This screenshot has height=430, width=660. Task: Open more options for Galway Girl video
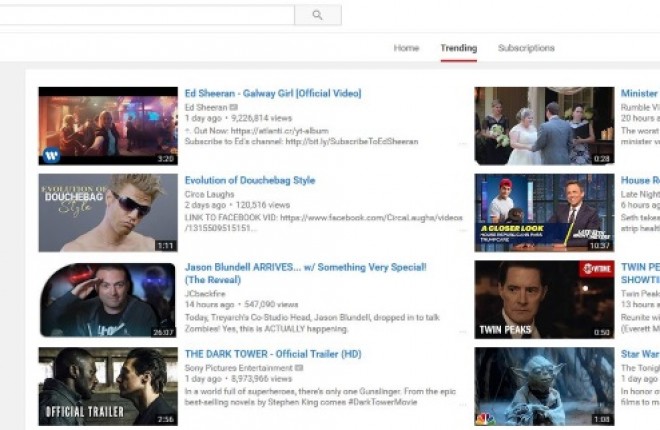click(x=463, y=144)
